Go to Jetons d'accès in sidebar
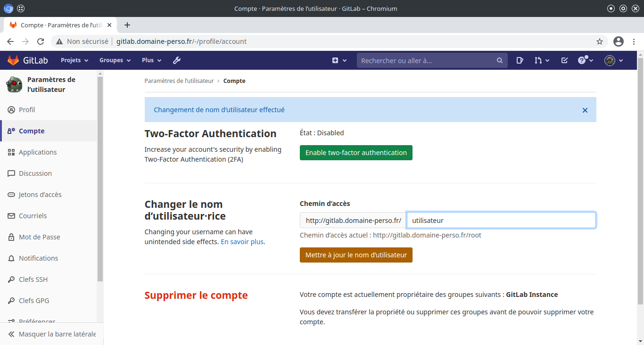644x345 pixels. point(40,195)
